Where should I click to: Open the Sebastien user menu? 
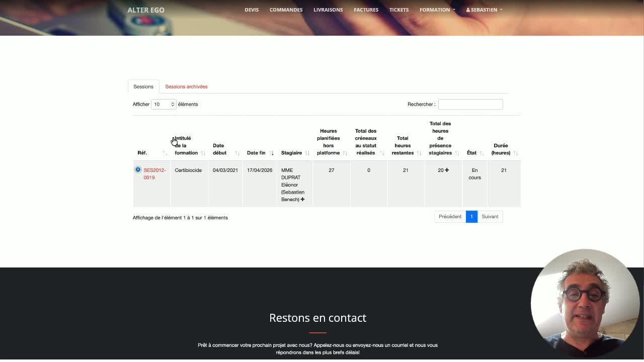coord(484,10)
